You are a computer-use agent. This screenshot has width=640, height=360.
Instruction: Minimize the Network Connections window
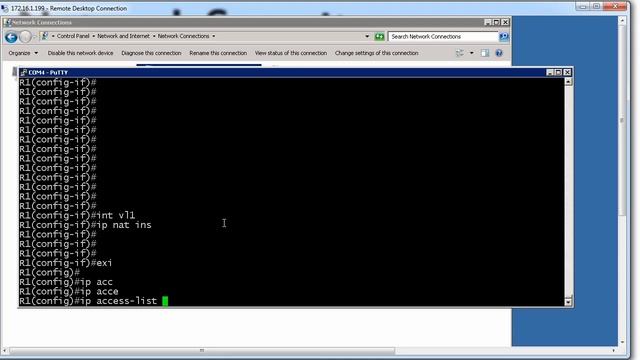pyautogui.click(x=488, y=22)
